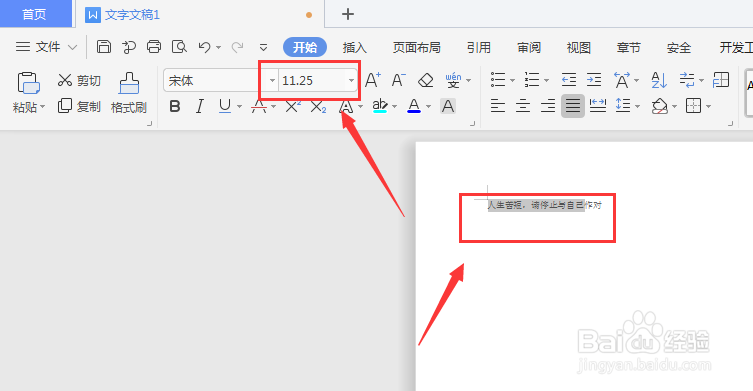Viewport: 753px width, 391px height.
Task: Open the 文件 menu
Action: point(46,47)
